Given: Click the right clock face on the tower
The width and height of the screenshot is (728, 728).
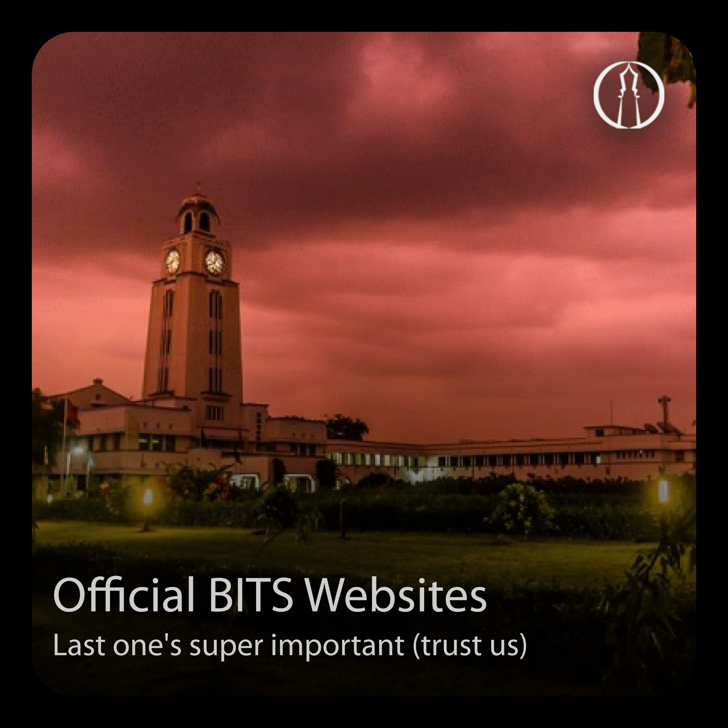Looking at the screenshot, I should click(x=214, y=262).
